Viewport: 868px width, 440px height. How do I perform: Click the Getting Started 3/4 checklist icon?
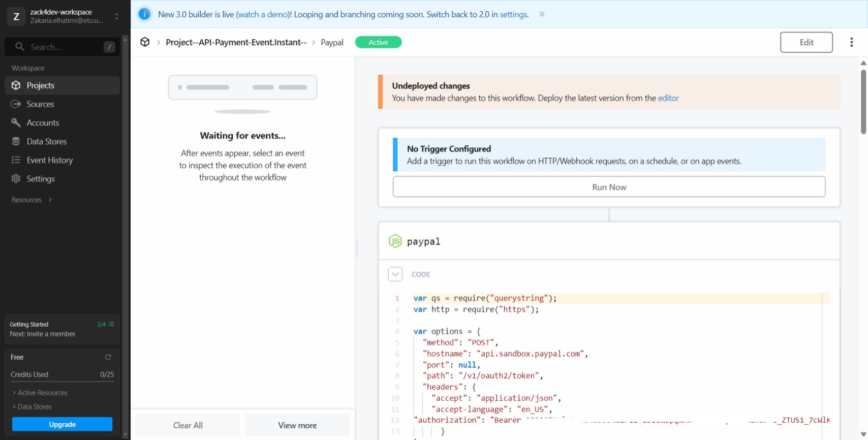[111, 324]
